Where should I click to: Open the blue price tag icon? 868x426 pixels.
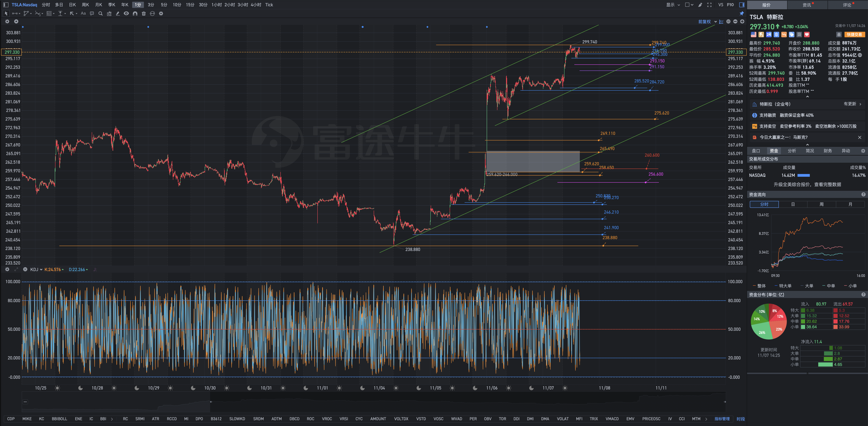(791, 34)
